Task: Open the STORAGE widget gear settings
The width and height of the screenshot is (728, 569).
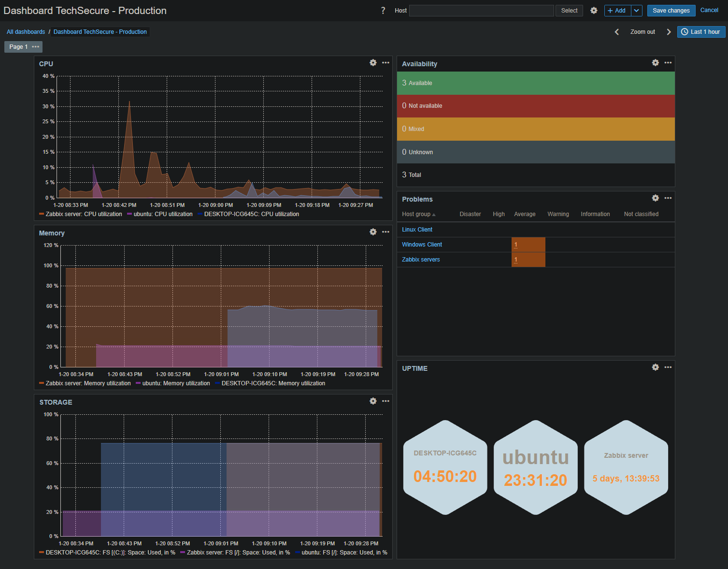Action: point(373,401)
